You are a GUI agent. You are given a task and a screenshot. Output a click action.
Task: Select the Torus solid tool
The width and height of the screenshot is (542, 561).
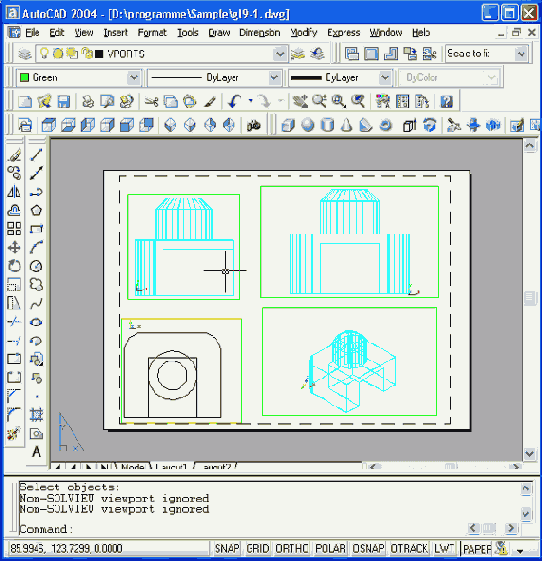(385, 125)
